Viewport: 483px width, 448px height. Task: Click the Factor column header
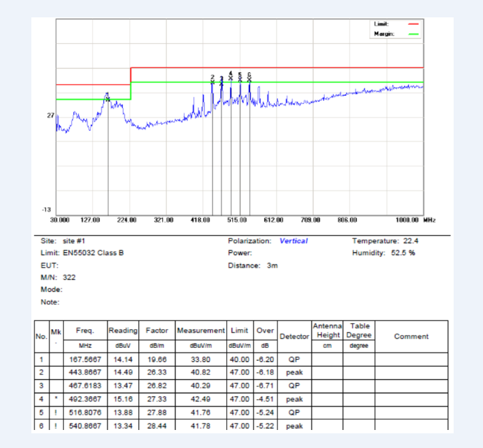pyautogui.click(x=157, y=330)
